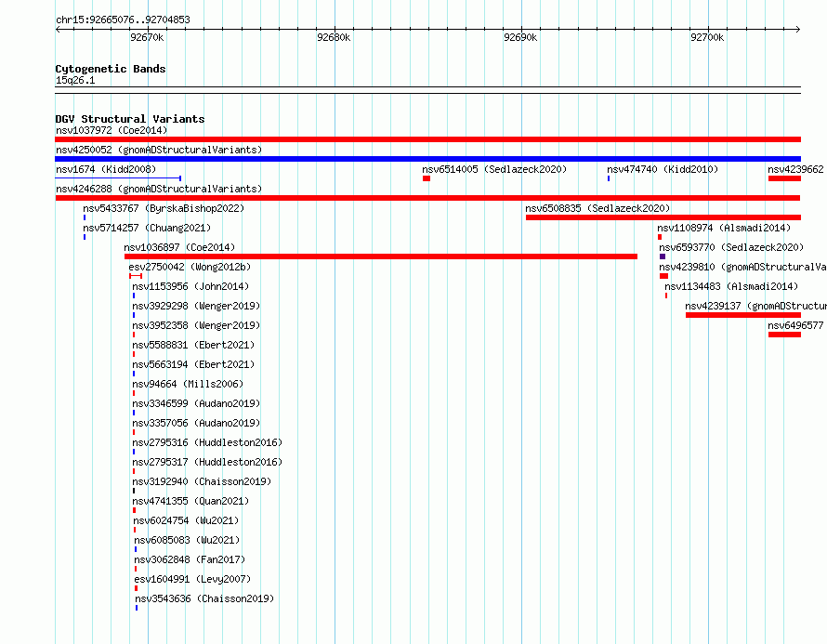The image size is (827, 644).
Task: Open the nsv4250052 (gnomADStructuralVariants) label
Action: click(159, 150)
